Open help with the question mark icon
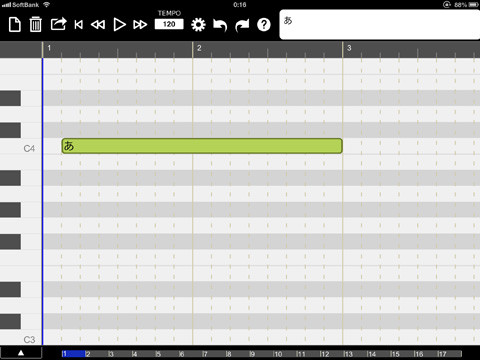480x360 pixels. [x=264, y=25]
